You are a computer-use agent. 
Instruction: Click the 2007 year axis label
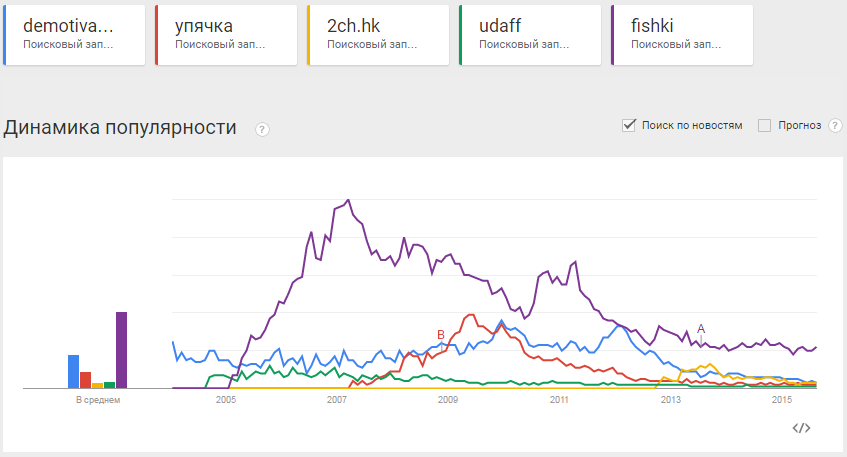pyautogui.click(x=336, y=401)
